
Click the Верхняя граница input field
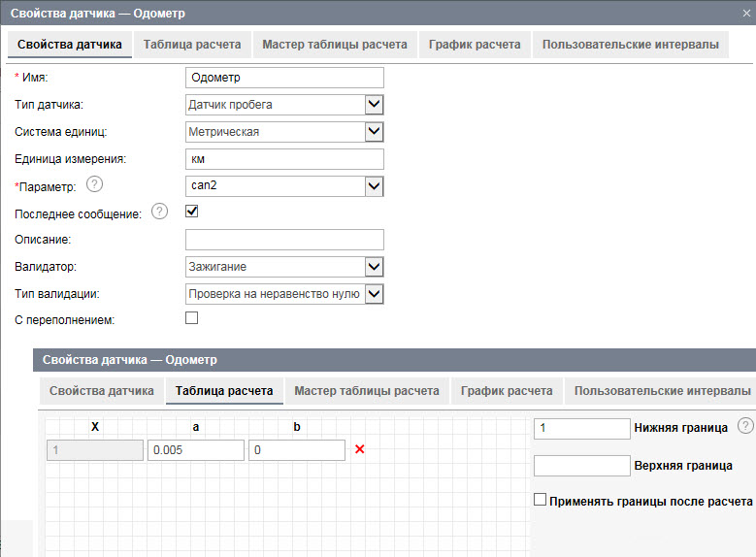pos(581,466)
